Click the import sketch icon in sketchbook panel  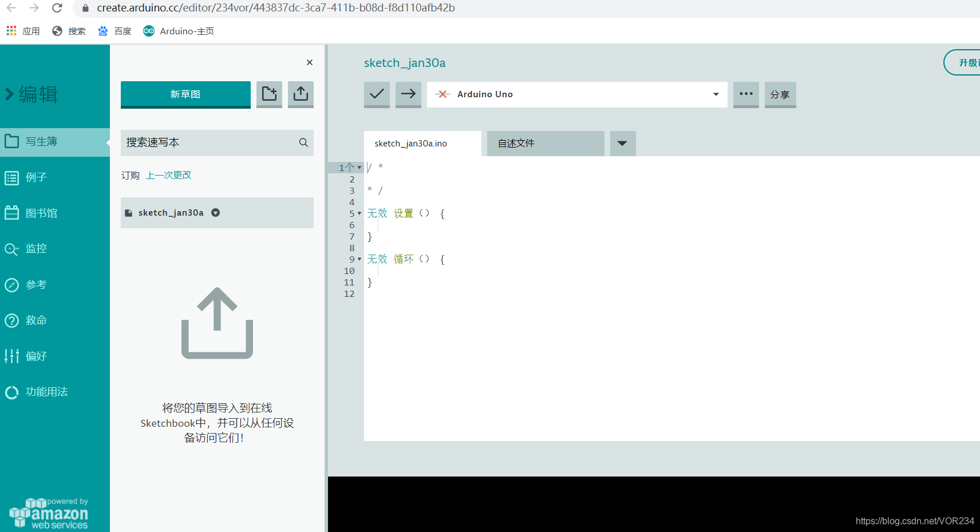tap(301, 94)
